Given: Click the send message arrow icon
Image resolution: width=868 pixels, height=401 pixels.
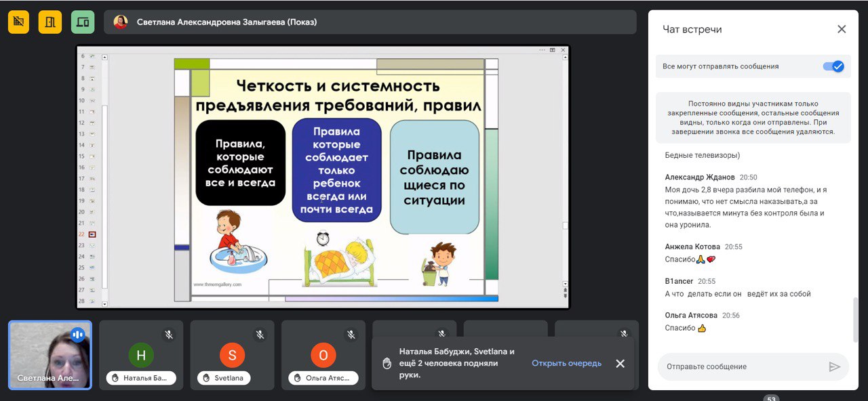Looking at the screenshot, I should point(834,366).
